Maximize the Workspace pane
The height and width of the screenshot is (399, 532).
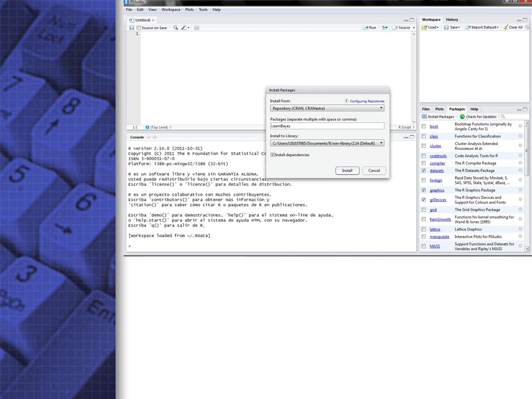tap(525, 20)
